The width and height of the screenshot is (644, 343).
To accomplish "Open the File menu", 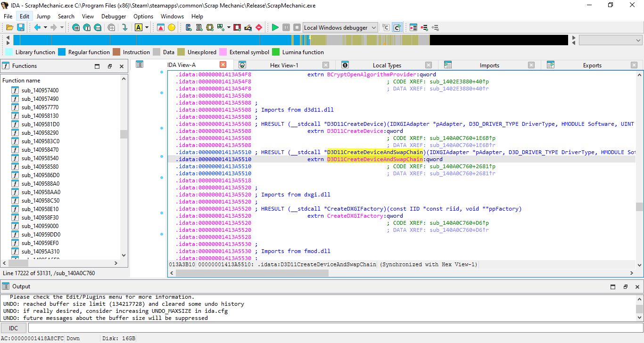I will coord(8,16).
